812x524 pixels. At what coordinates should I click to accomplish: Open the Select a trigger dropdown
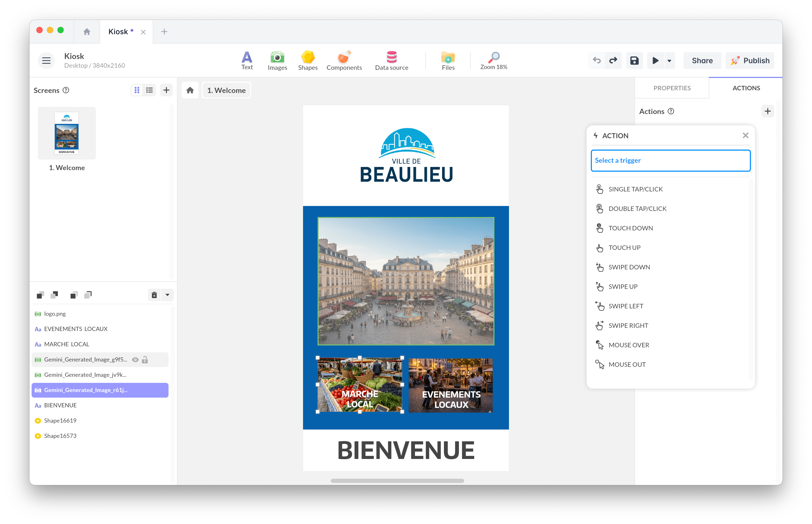coord(670,160)
